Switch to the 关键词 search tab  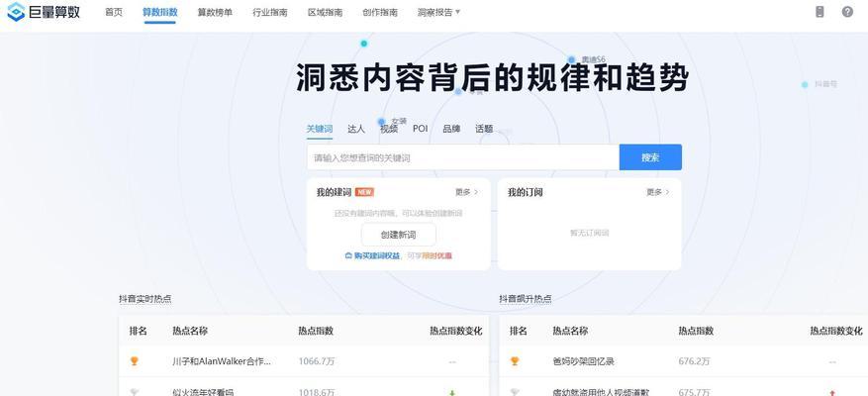tap(320, 129)
